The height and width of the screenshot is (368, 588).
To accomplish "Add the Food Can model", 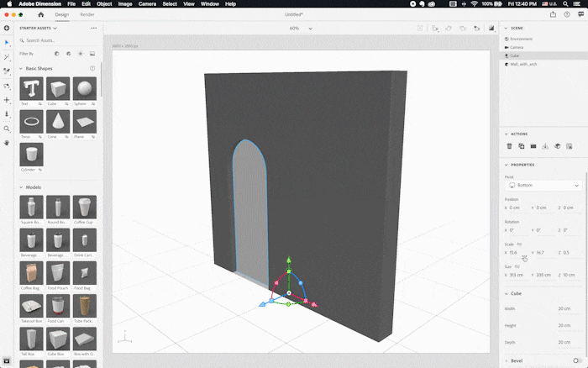I will point(58,306).
